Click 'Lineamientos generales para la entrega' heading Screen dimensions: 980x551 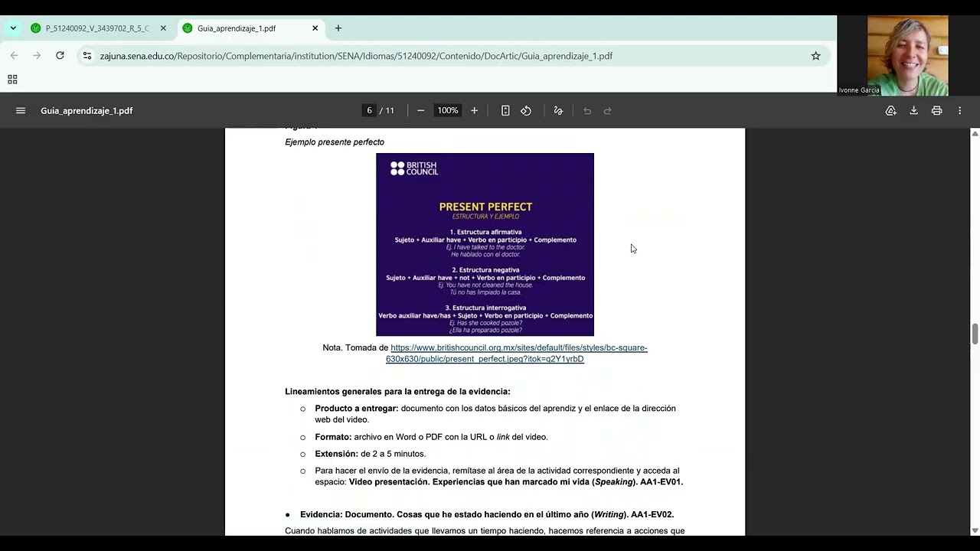(397, 392)
